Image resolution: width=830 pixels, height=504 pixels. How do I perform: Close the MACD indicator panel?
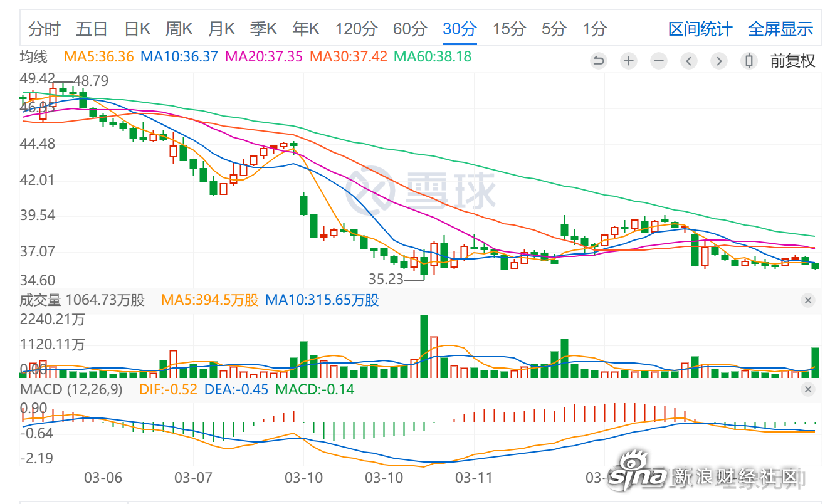[808, 389]
